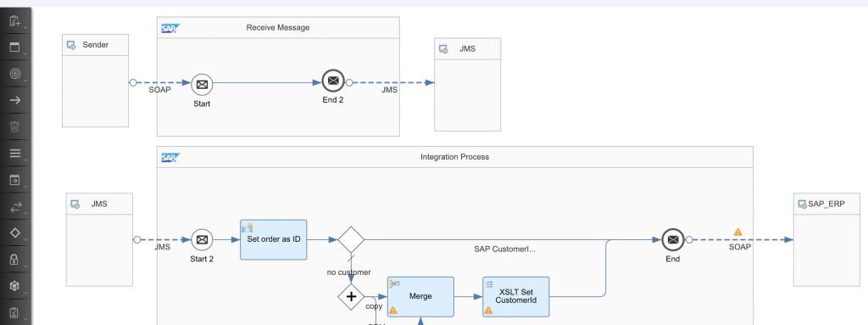The width and height of the screenshot is (868, 325).
Task: Select the SAP_ERP receiver participant
Action: tap(826, 239)
